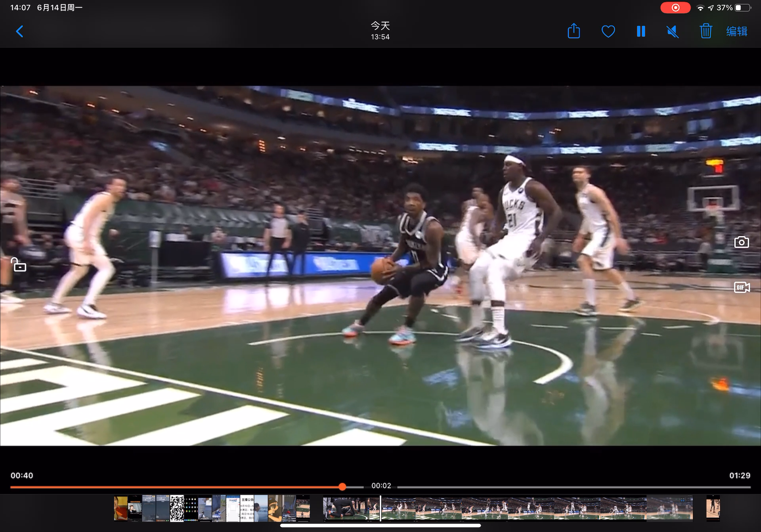Pause the playing video

(x=641, y=31)
